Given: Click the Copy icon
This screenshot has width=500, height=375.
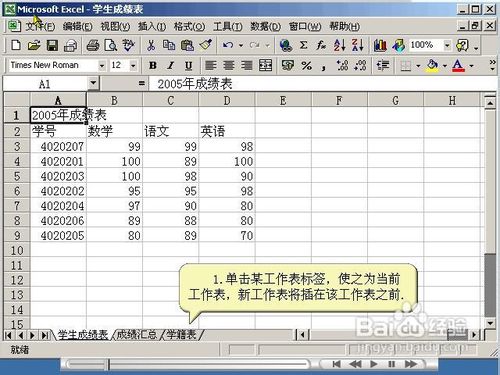Looking at the screenshot, I should point(169,45).
